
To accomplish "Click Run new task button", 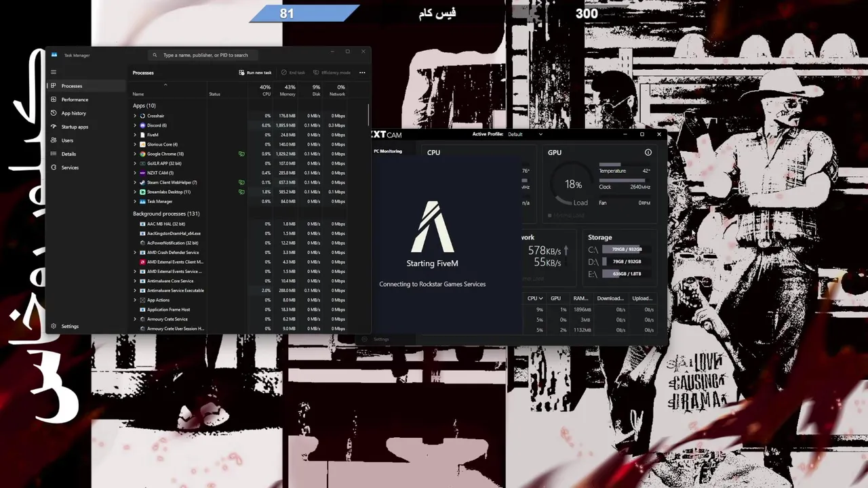I will (x=255, y=73).
